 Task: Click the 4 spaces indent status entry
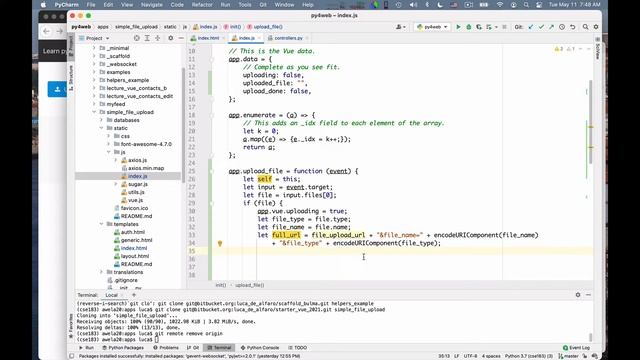pos(491,356)
